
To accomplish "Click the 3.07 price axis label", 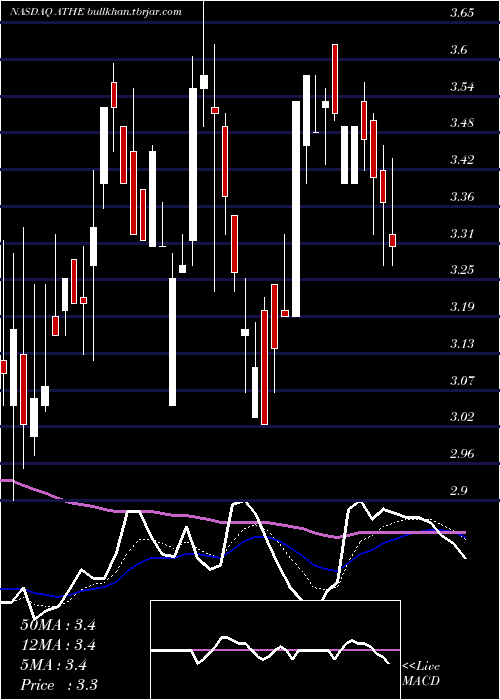I will tap(462, 381).
